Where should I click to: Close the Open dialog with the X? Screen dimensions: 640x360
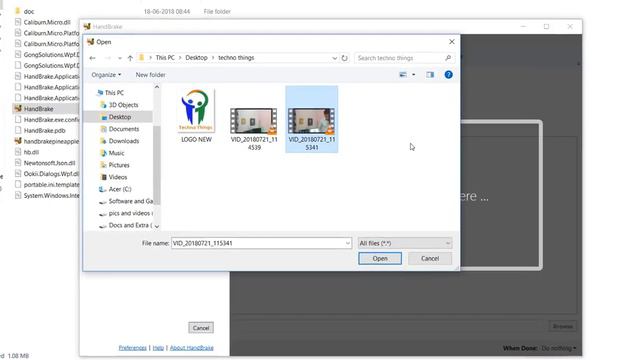click(x=451, y=42)
